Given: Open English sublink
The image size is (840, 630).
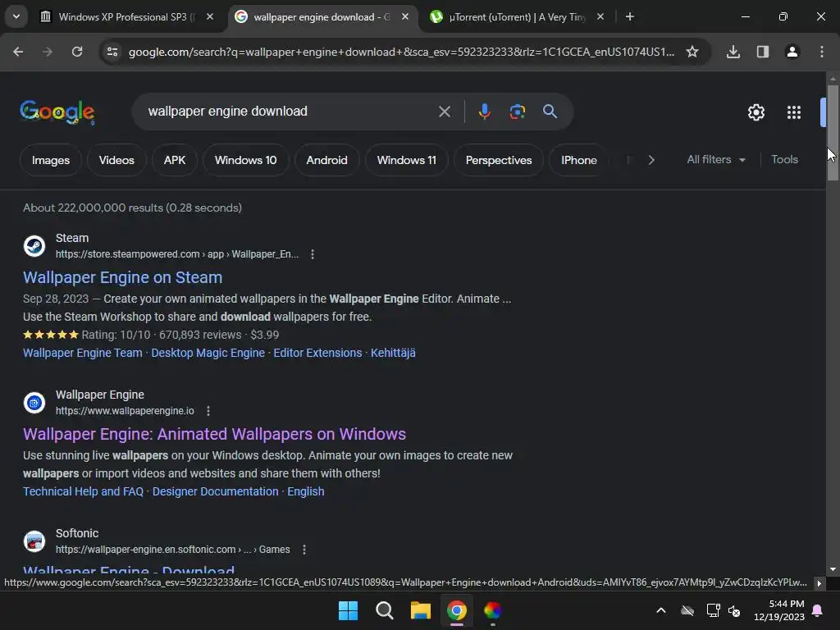Looking at the screenshot, I should click(x=306, y=492).
